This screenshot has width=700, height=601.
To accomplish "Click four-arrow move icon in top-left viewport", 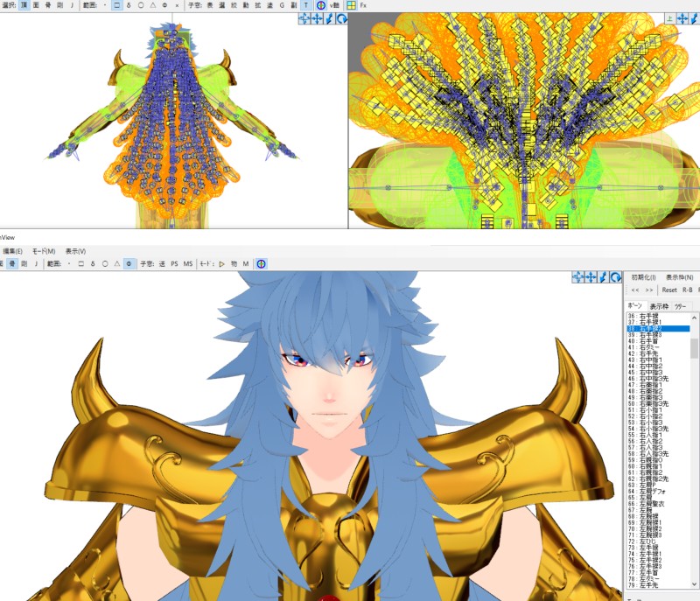I will pos(317,18).
